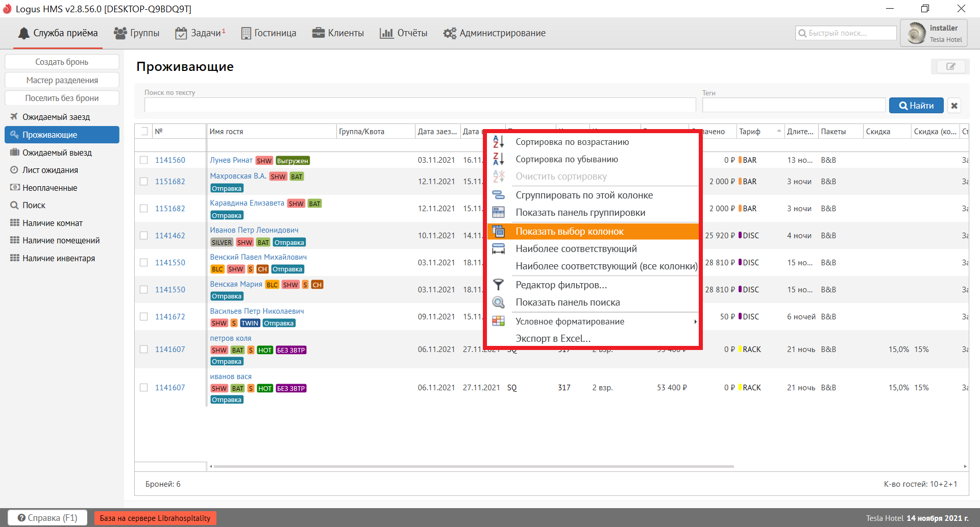
Task: Select the checkbox for booking 1141462
Action: pyautogui.click(x=144, y=236)
